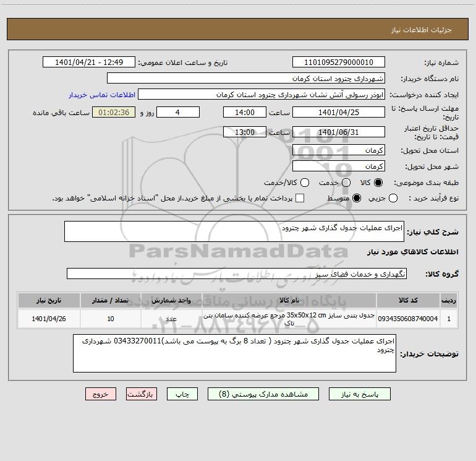Click the requester field ابوذر رسولی آتش نشان
The width and height of the screenshot is (476, 461).
[261, 94]
